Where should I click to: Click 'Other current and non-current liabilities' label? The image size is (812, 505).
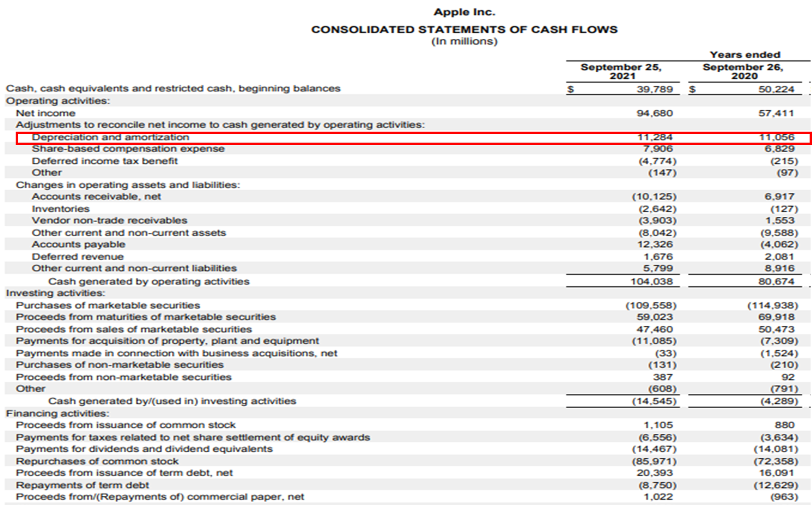click(134, 268)
